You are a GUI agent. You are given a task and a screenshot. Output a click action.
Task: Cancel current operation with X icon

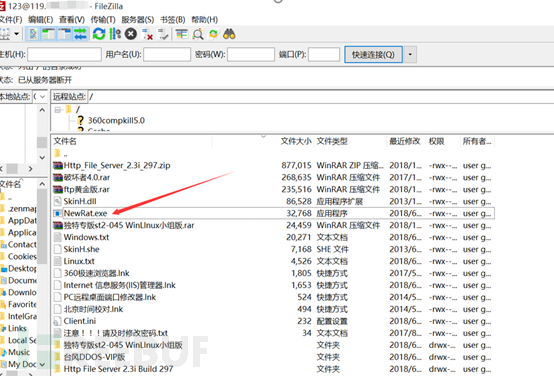pyautogui.click(x=131, y=34)
